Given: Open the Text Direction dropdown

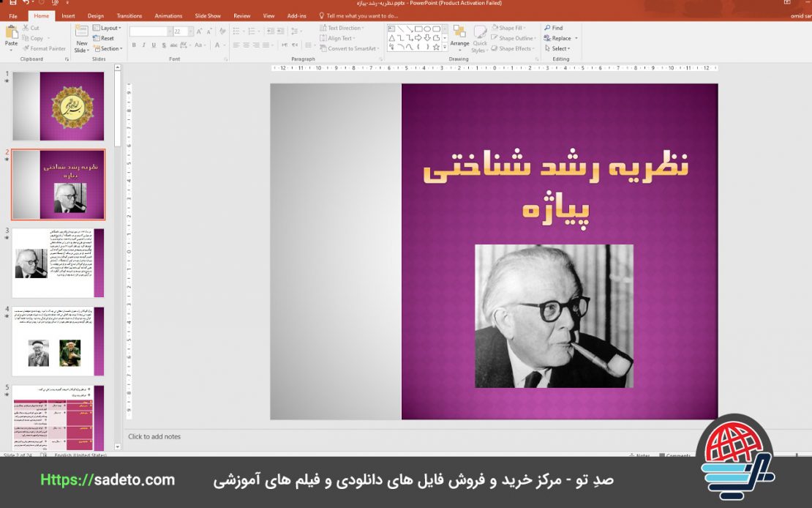Looking at the screenshot, I should pos(342,28).
